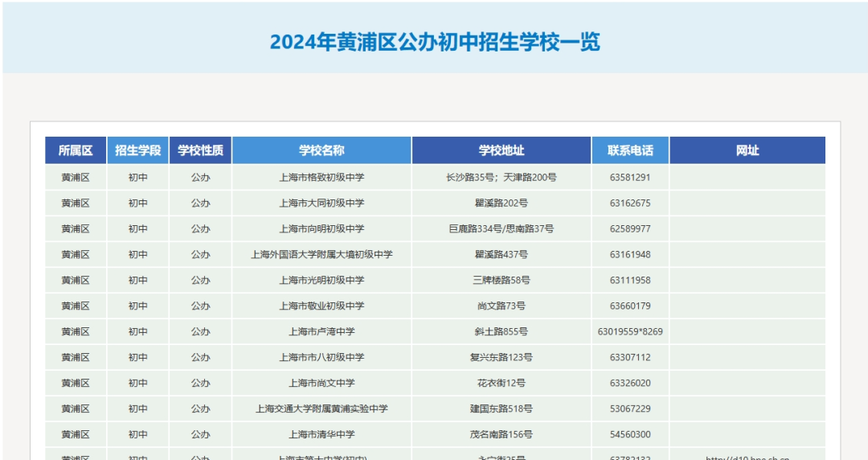This screenshot has height=460, width=868.
Task: Click address 瞿溪路437号
Action: [502, 254]
